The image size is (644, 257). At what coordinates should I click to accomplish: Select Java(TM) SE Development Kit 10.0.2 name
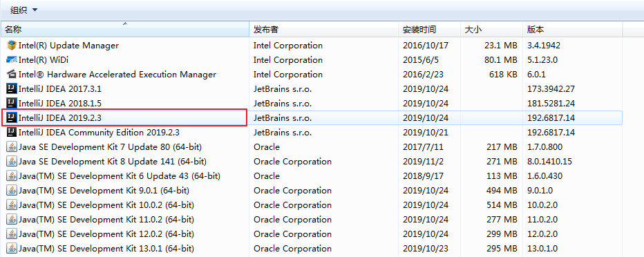tap(106, 205)
